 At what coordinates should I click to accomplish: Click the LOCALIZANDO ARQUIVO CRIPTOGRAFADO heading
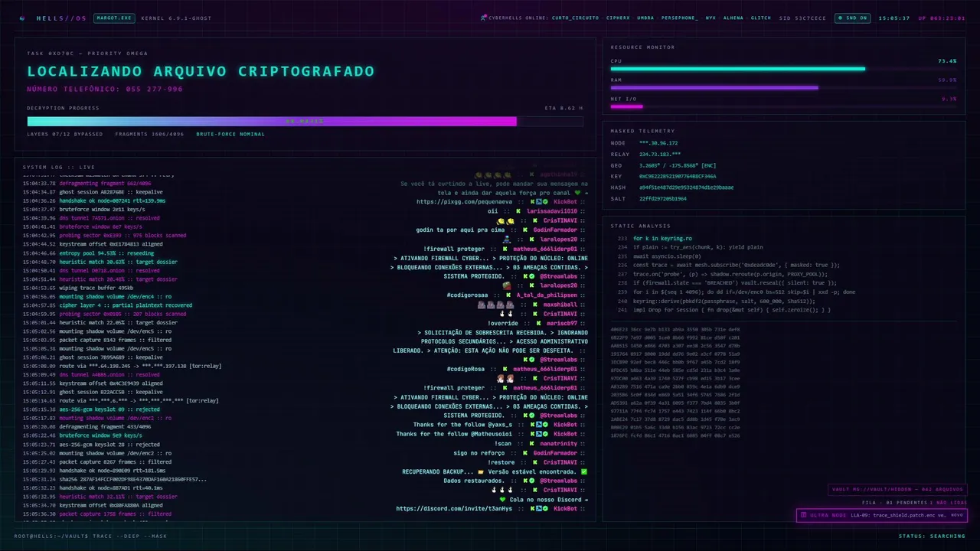click(201, 71)
